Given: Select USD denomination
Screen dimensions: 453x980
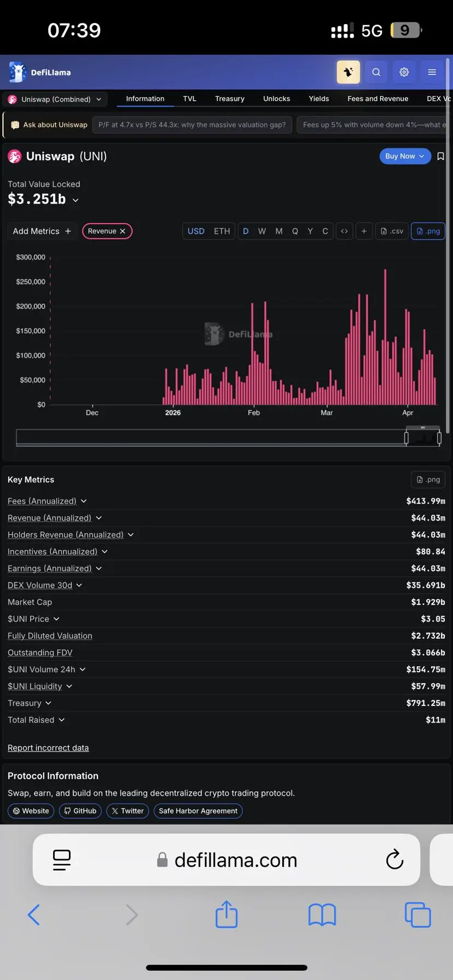Looking at the screenshot, I should click(196, 231).
